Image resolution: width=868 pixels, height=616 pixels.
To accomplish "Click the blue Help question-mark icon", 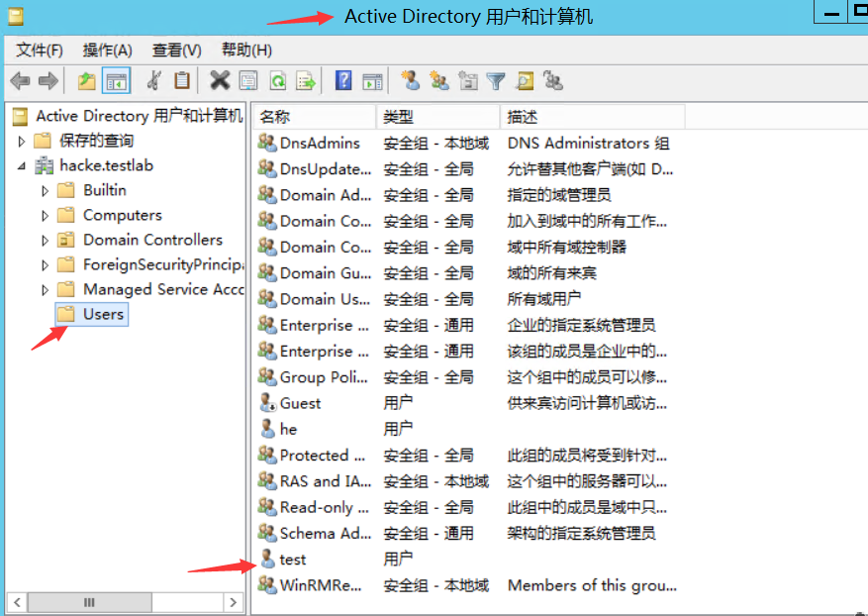I will point(343,81).
